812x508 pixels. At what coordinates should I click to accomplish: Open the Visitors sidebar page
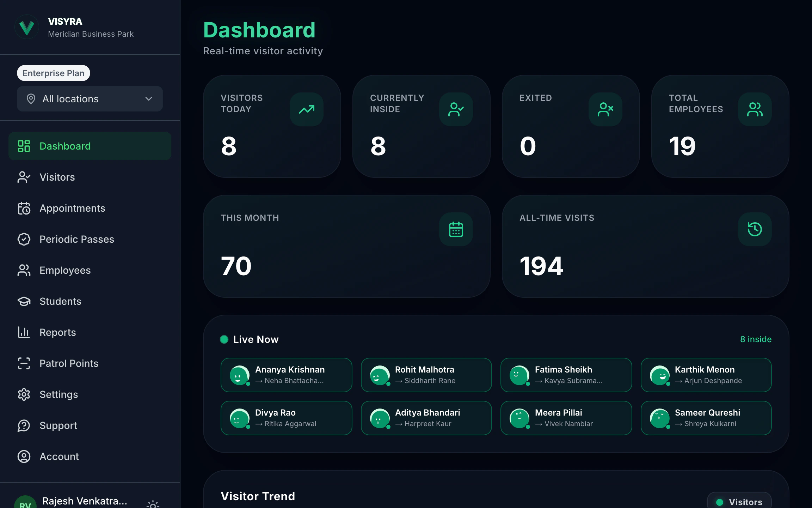pyautogui.click(x=90, y=177)
